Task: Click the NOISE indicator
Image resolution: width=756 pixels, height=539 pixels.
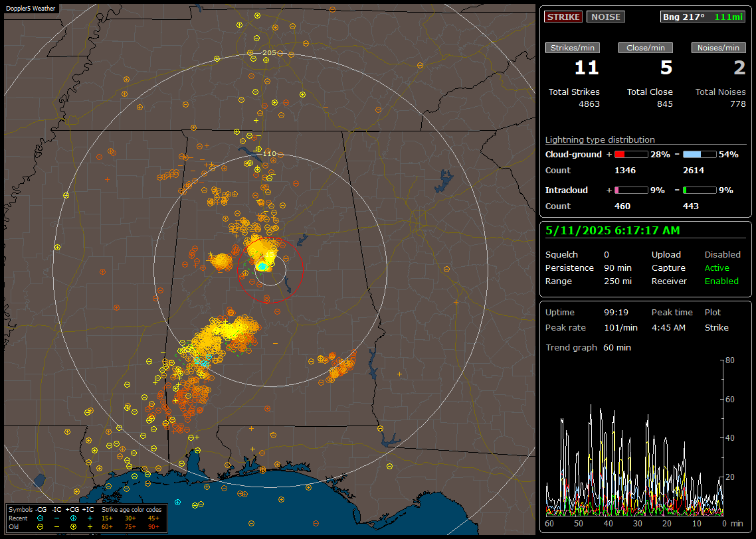Action: click(606, 17)
